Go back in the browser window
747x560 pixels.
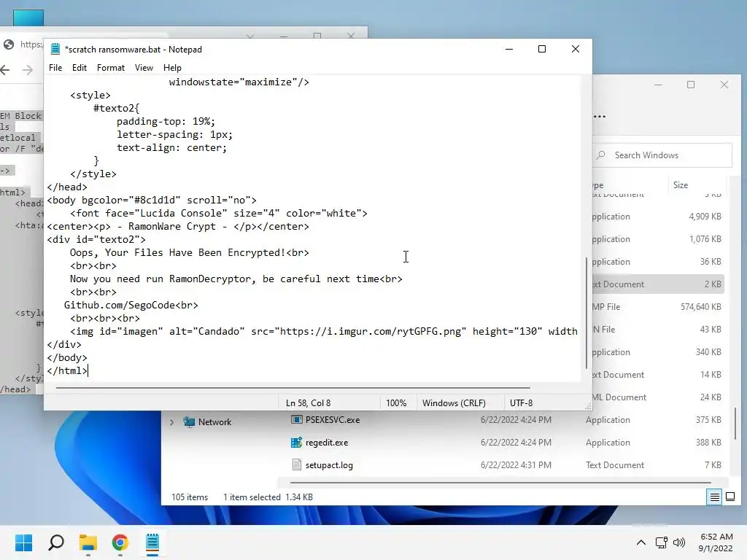point(6,70)
